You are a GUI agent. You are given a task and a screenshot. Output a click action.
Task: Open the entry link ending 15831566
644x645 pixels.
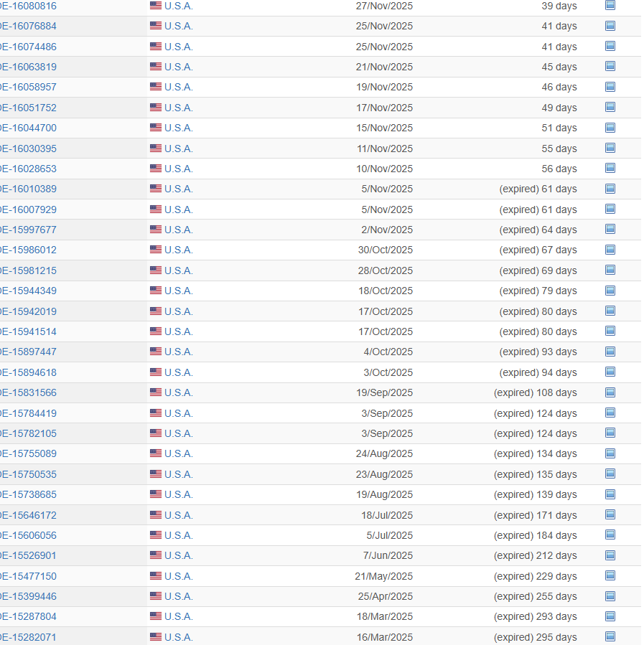(x=28, y=392)
